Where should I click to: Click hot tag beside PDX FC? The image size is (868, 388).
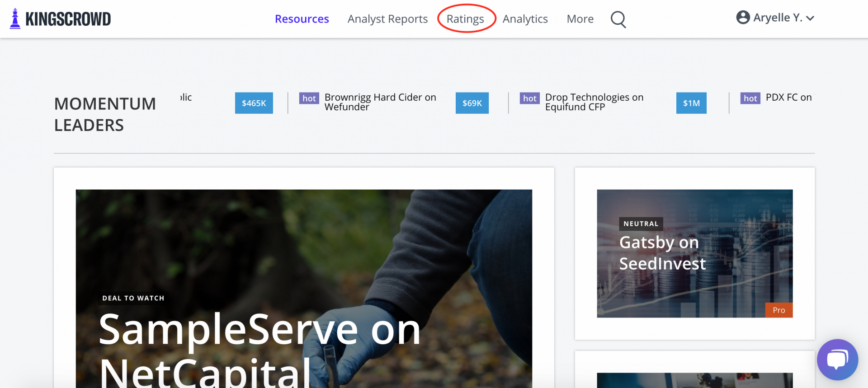coord(750,98)
